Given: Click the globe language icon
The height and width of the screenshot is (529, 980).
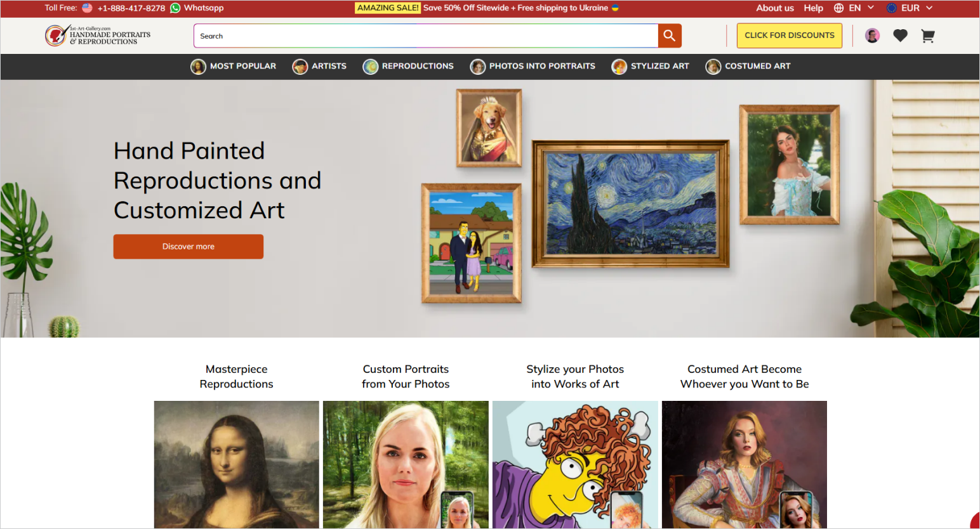Looking at the screenshot, I should pyautogui.click(x=838, y=8).
